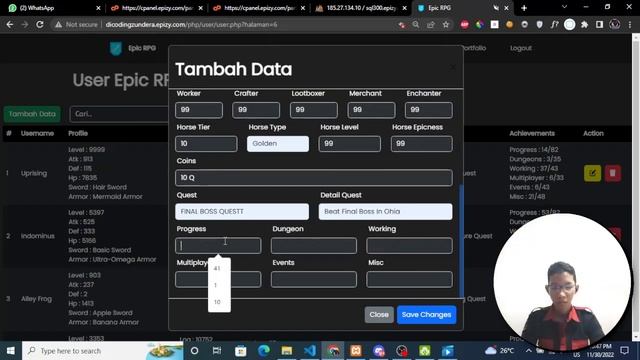This screenshot has height=360, width=640.
Task: Click the f? extension icon
Action: coord(554,25)
